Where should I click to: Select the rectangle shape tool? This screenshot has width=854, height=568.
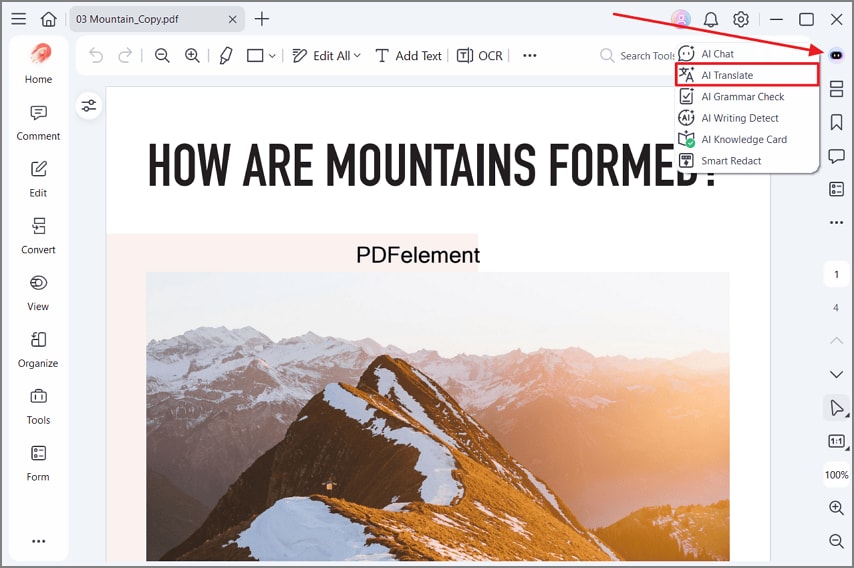pyautogui.click(x=255, y=56)
